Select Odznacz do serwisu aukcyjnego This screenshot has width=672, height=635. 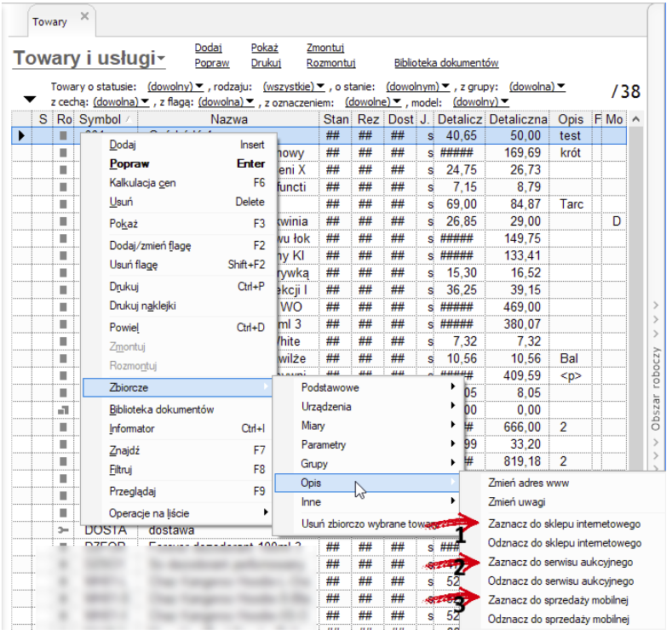coord(561,581)
